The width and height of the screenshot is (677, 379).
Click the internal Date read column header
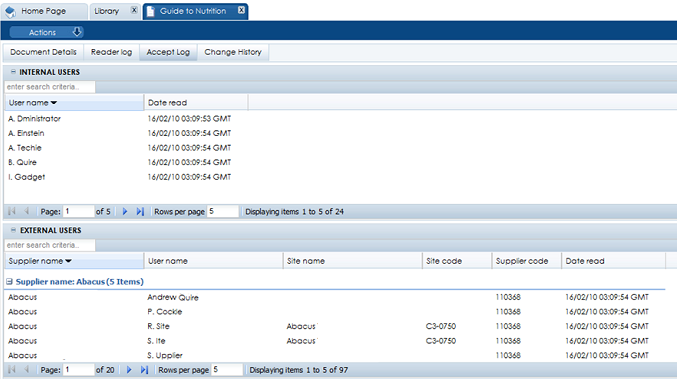point(196,103)
